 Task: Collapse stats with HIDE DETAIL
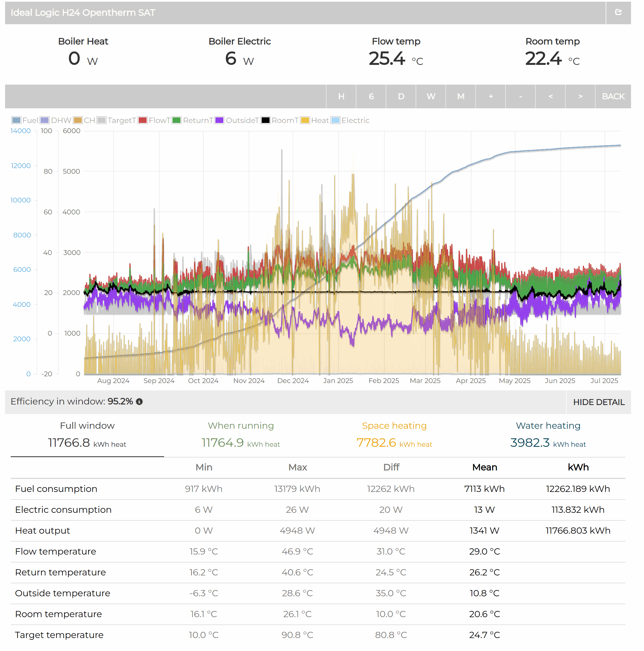[x=598, y=402]
